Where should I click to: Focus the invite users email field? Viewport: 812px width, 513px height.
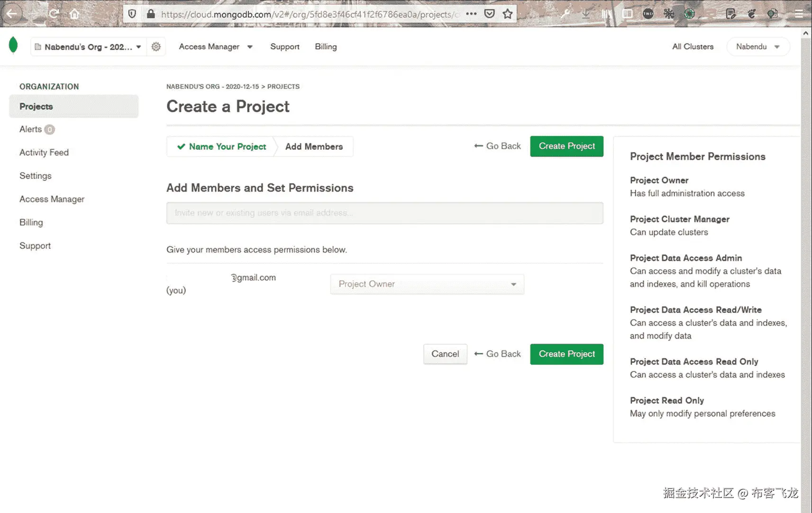(384, 213)
